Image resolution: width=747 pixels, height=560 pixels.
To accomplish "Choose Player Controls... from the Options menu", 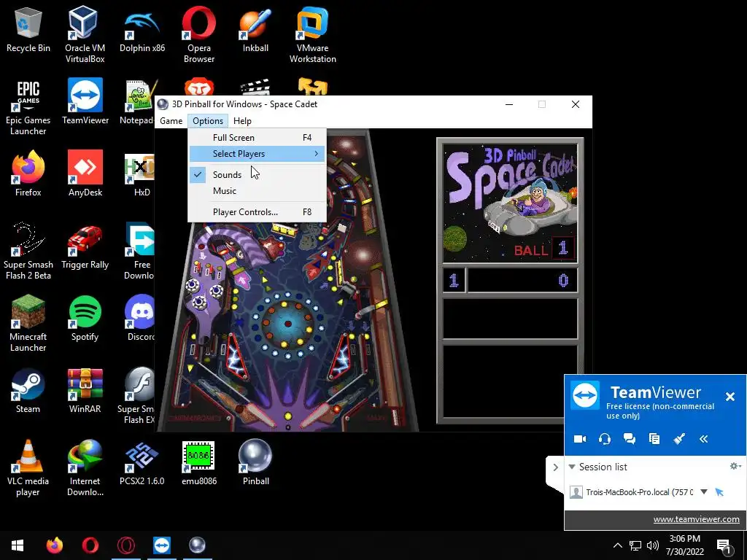I will pyautogui.click(x=258, y=212).
